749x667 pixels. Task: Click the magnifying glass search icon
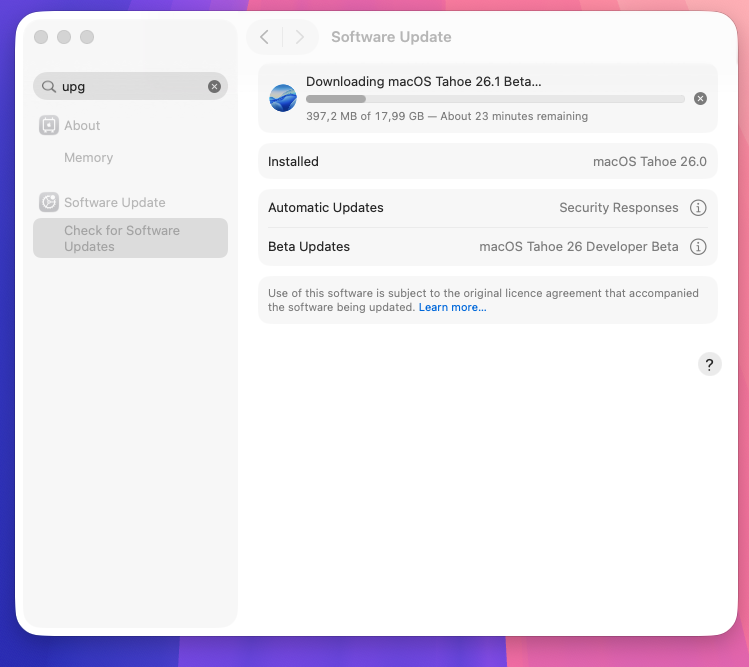(x=48, y=86)
